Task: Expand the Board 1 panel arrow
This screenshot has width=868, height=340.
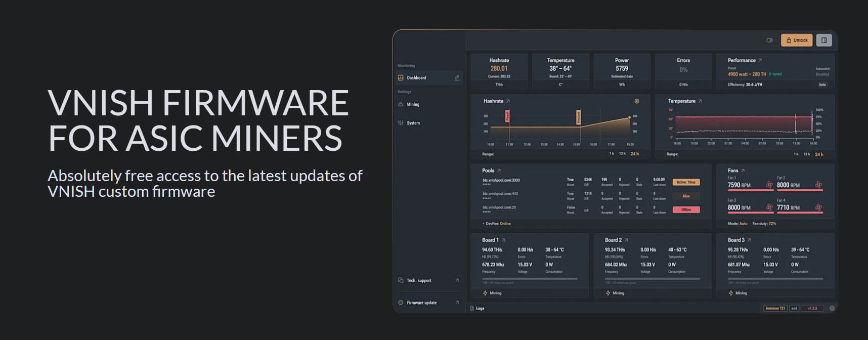Action: point(503,240)
